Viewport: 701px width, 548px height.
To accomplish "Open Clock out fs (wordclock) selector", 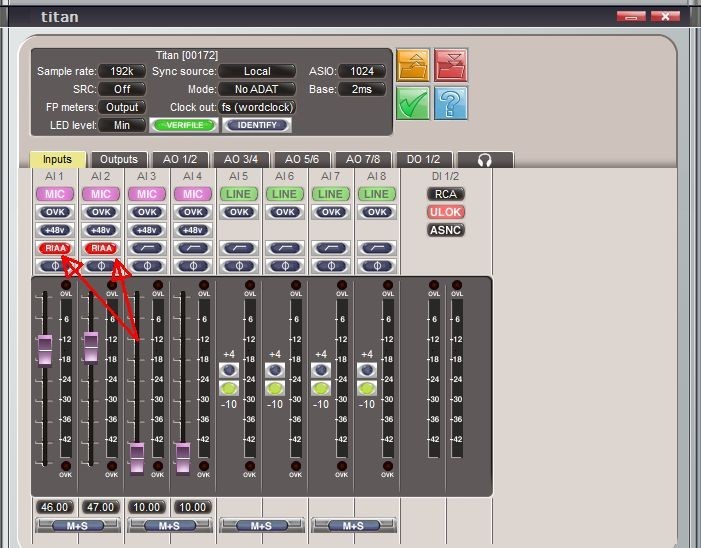I will point(257,107).
